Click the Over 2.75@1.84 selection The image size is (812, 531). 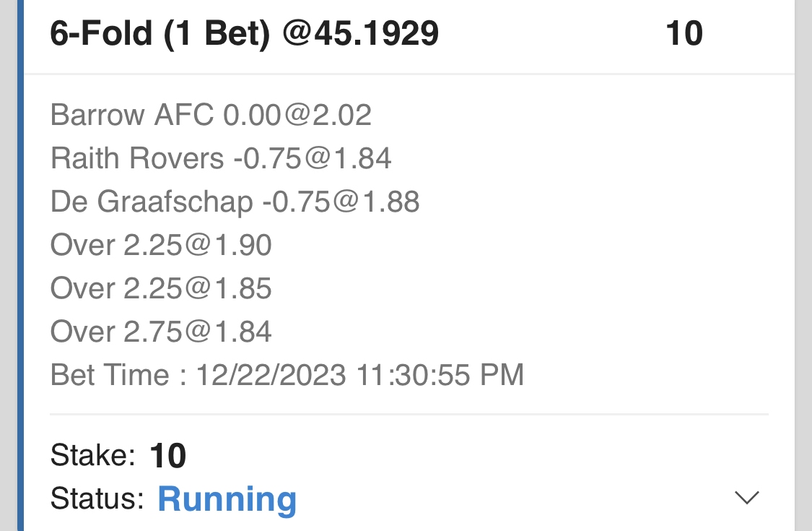click(x=161, y=332)
